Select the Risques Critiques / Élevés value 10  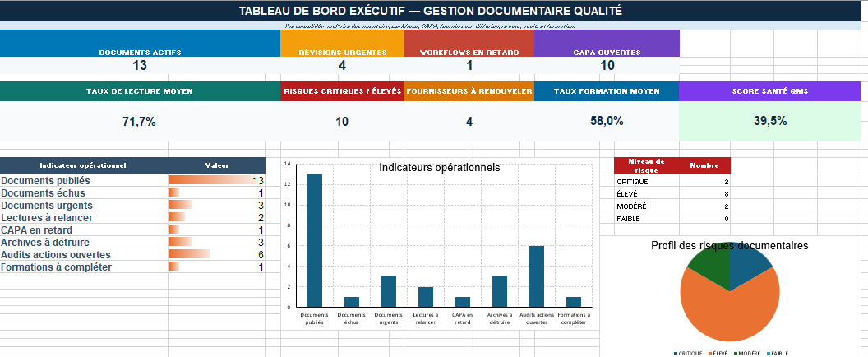click(x=342, y=122)
